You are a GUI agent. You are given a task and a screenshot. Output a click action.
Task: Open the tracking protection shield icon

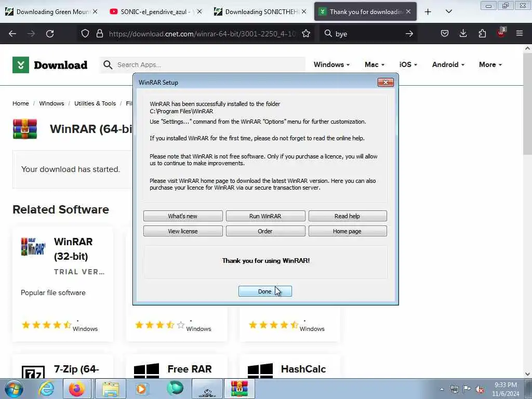[x=85, y=34]
